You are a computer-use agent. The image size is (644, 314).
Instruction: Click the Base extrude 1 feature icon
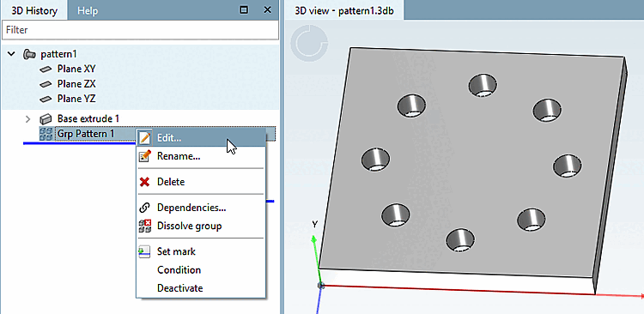point(46,119)
